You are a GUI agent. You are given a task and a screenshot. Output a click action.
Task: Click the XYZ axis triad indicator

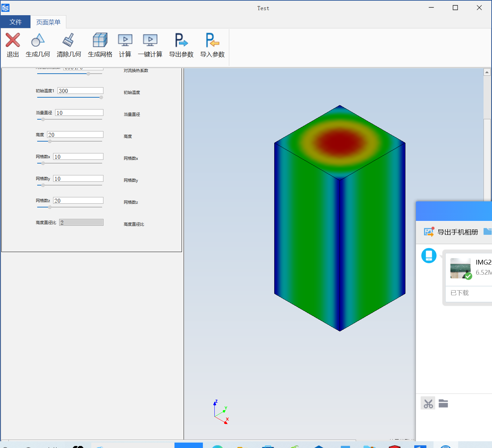[x=221, y=412]
